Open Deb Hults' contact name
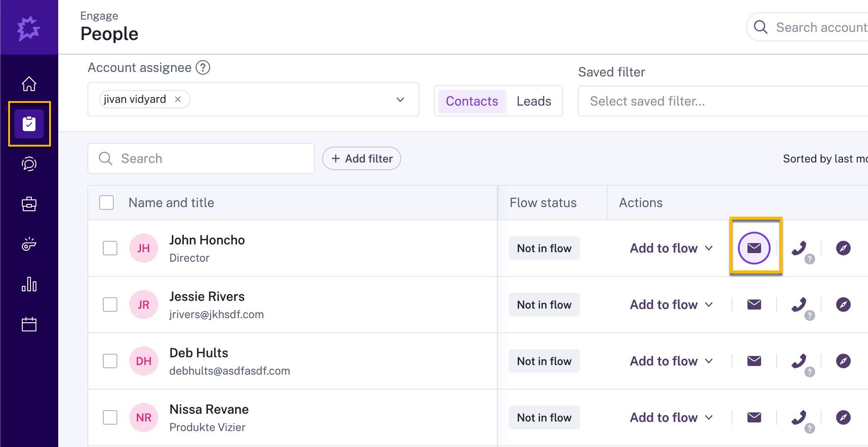This screenshot has height=447, width=868. 199,353
